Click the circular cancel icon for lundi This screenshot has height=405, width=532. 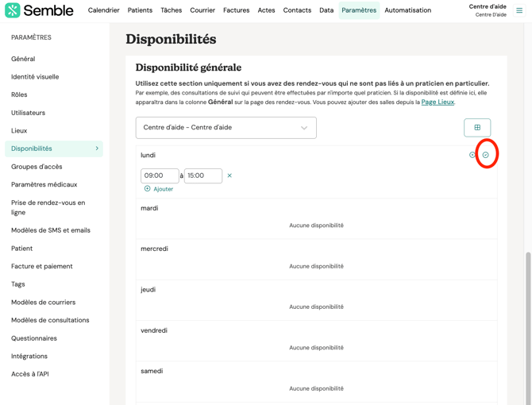click(472, 155)
